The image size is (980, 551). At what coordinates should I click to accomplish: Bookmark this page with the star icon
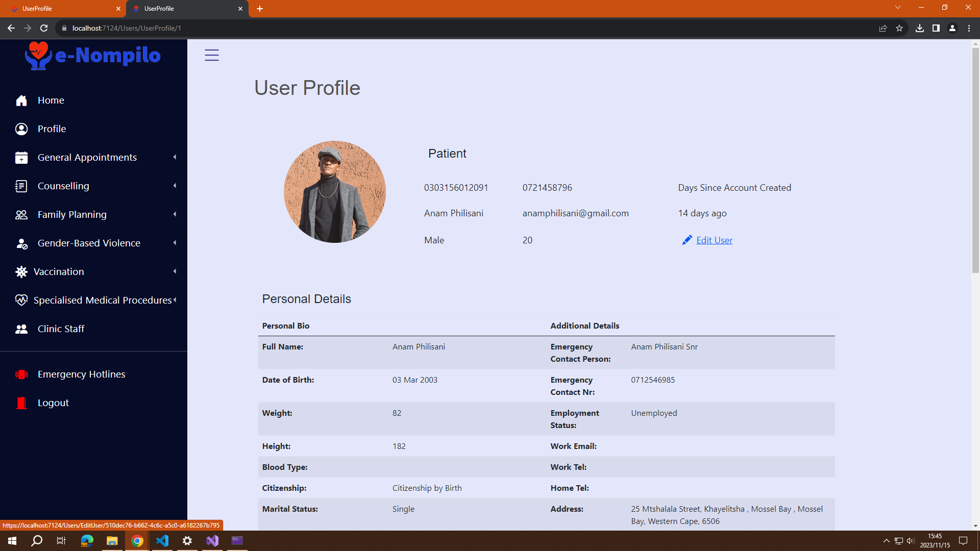tap(899, 28)
